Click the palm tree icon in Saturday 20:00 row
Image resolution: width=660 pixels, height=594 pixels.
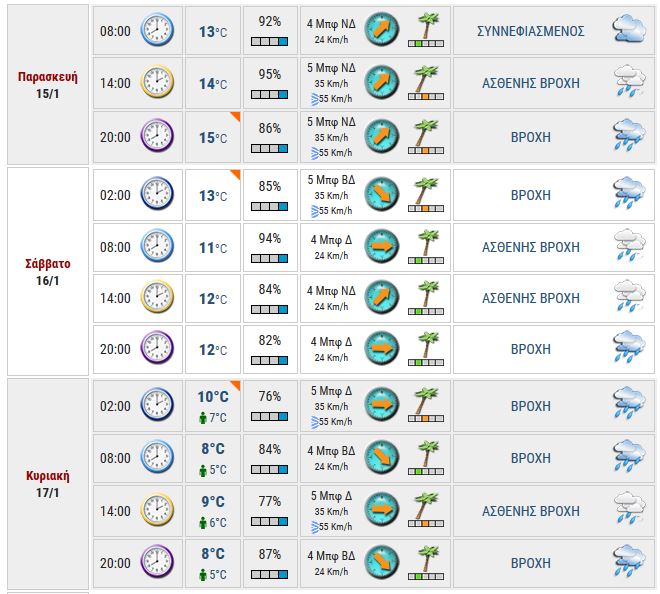point(427,345)
